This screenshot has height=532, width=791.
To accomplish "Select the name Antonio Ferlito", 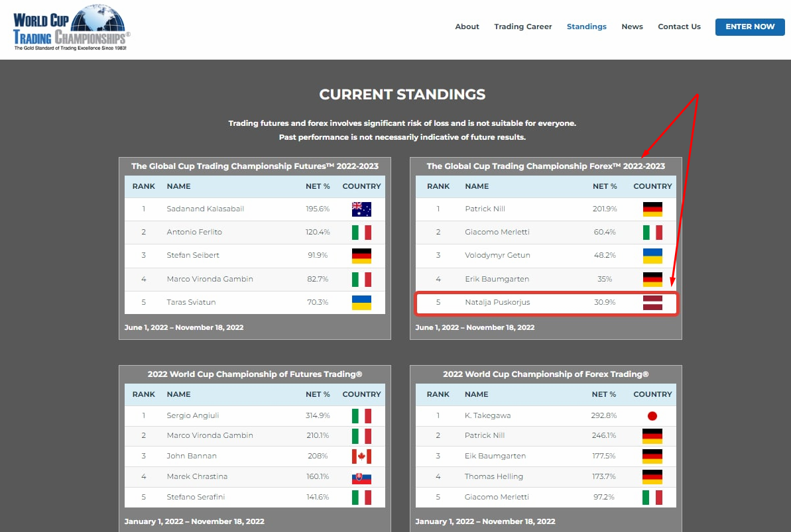I will [194, 232].
